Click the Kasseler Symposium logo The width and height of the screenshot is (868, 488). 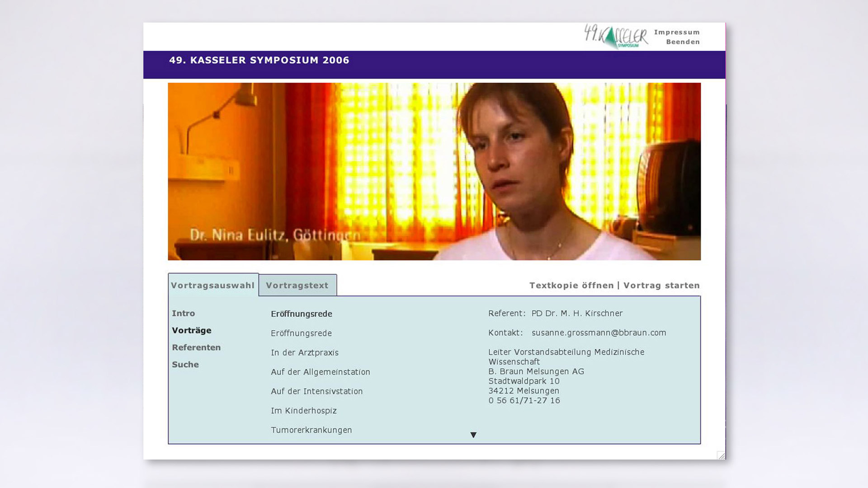click(616, 36)
